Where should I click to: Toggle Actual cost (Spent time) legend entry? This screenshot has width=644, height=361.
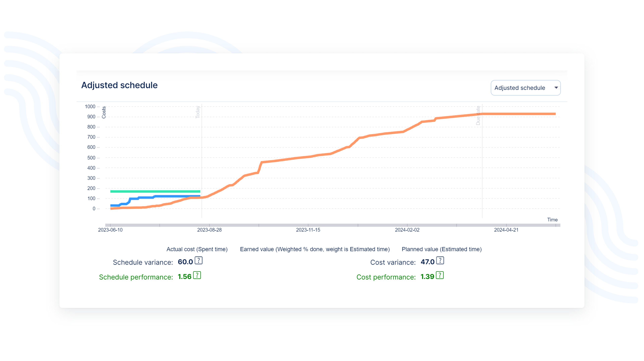197,249
